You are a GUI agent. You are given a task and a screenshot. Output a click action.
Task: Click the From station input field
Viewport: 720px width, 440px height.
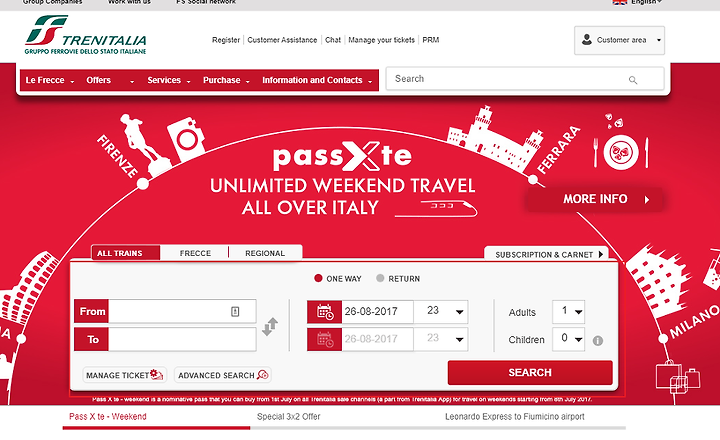click(182, 311)
